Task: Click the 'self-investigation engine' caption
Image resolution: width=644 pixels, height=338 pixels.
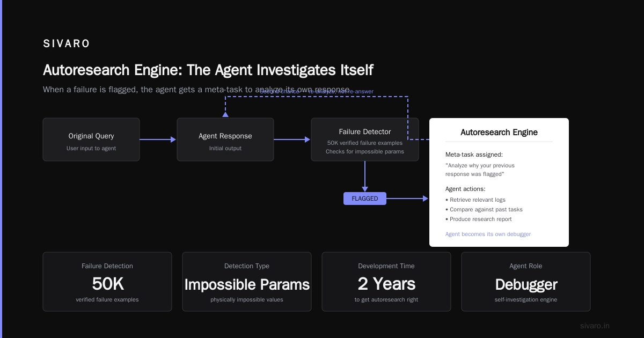Action: [526, 299]
